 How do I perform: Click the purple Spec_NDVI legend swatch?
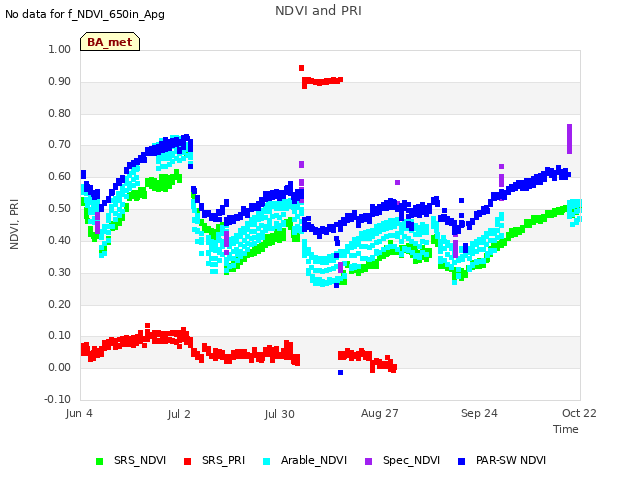pyautogui.click(x=368, y=461)
